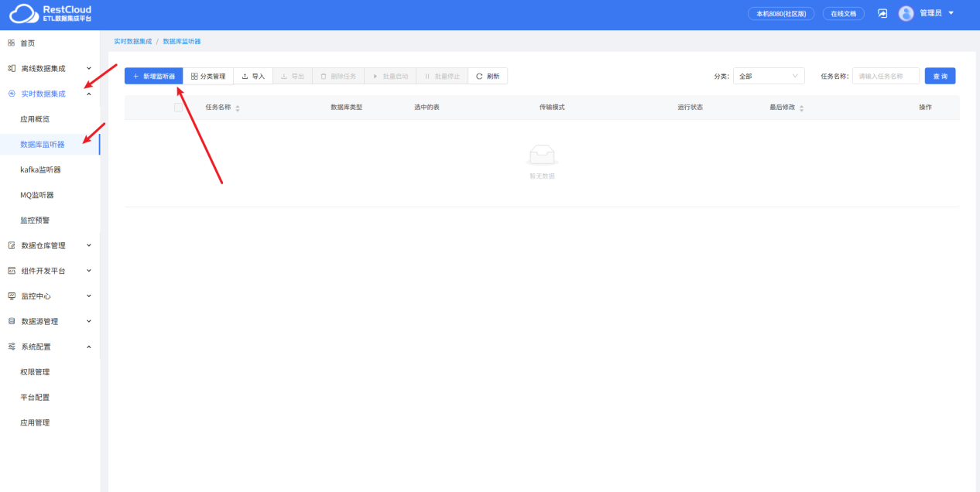
Task: Click the 操作 column header
Action: pyautogui.click(x=925, y=108)
